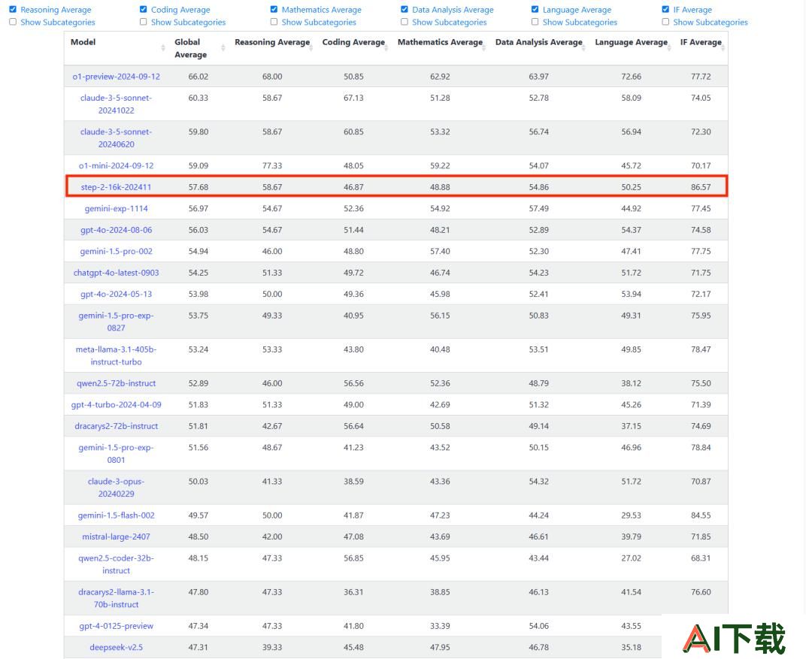Viewport: 812px width, 659px height.
Task: Sort by Language Average arrow icon
Action: pyautogui.click(x=669, y=47)
